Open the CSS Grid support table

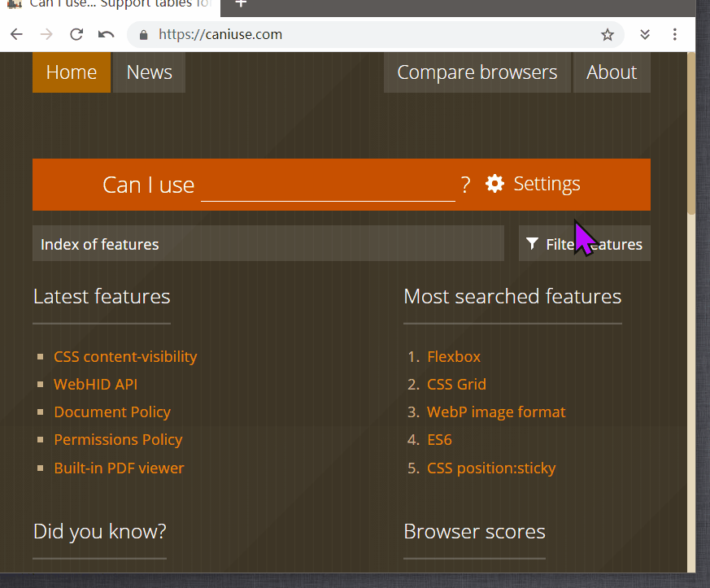click(456, 385)
